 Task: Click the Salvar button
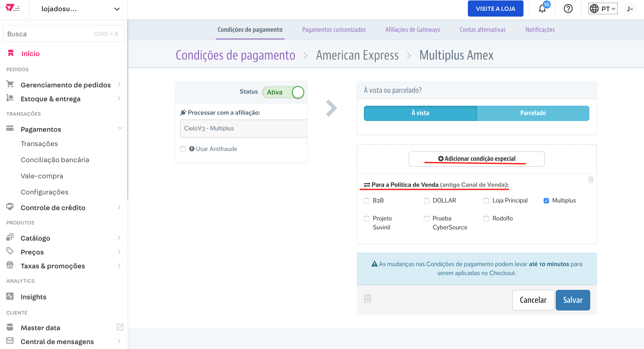pos(573,300)
